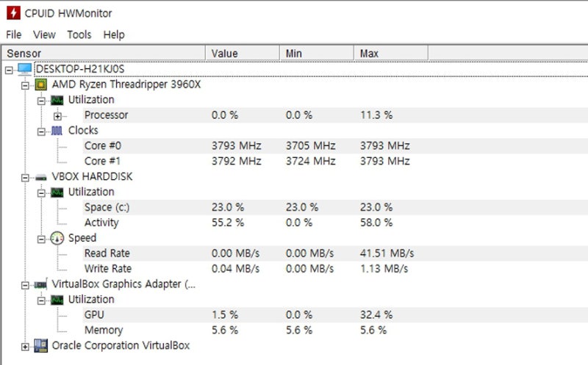
Task: Click the Clocks waveform icon
Action: tap(57, 131)
